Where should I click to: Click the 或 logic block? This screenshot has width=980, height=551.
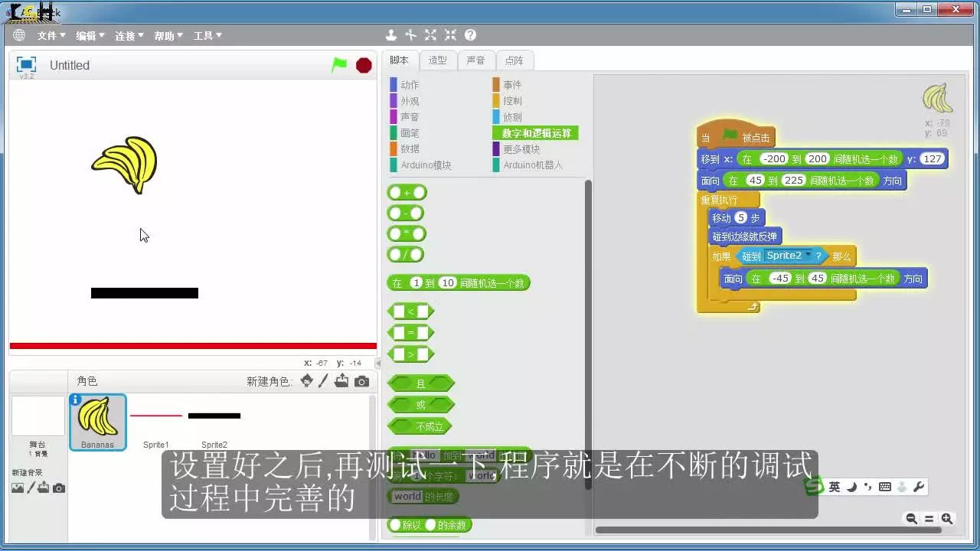421,405
